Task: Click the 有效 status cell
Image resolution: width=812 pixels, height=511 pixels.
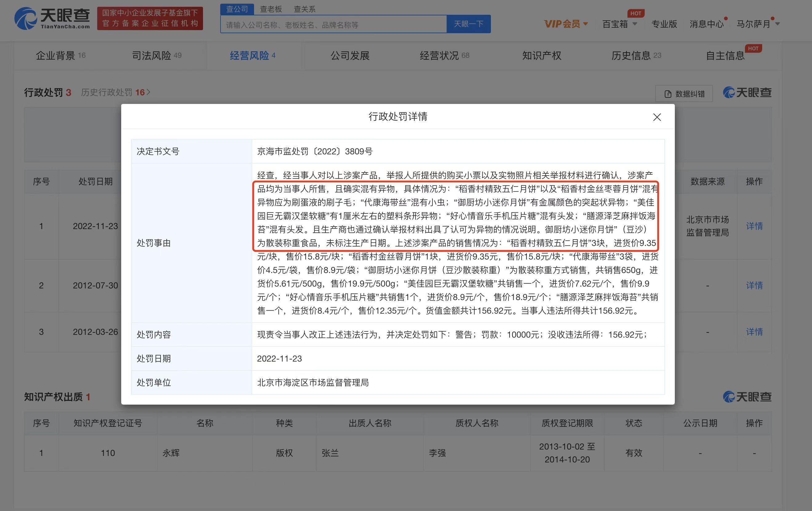Action: (x=634, y=453)
